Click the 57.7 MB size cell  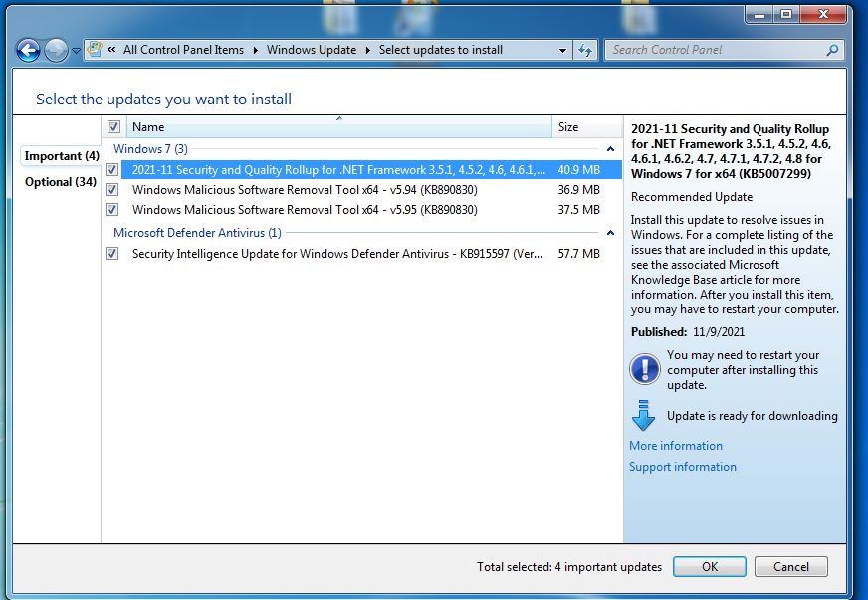point(579,254)
